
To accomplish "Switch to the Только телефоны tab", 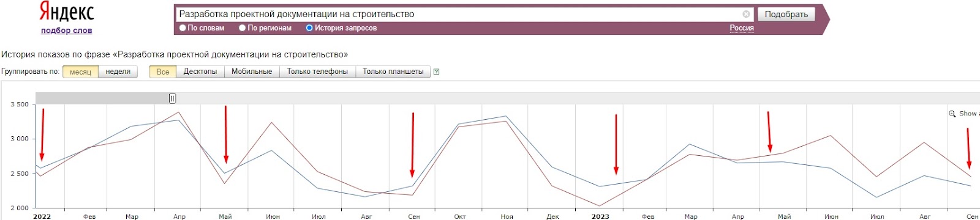I will pyautogui.click(x=317, y=71).
